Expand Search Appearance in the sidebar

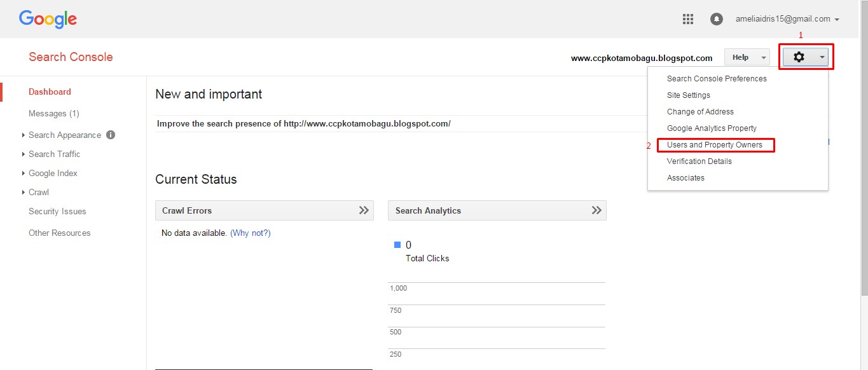point(24,135)
